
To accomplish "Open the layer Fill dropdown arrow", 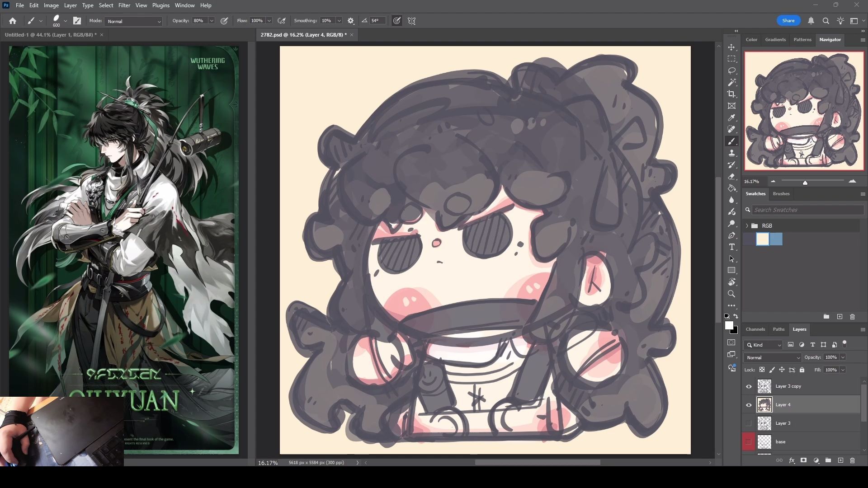I will click(843, 370).
